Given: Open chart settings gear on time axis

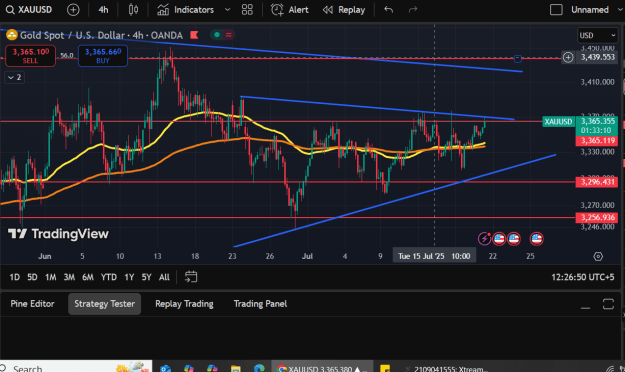Looking at the screenshot, I should (x=598, y=256).
